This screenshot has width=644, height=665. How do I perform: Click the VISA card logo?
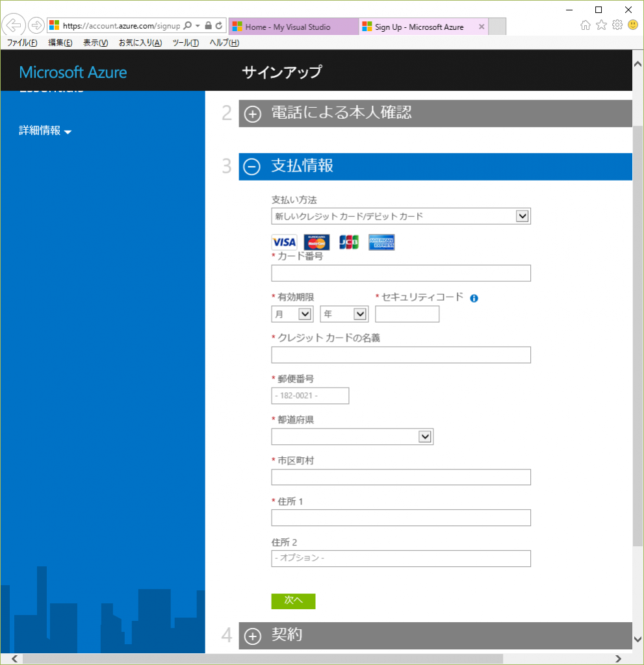coord(284,242)
